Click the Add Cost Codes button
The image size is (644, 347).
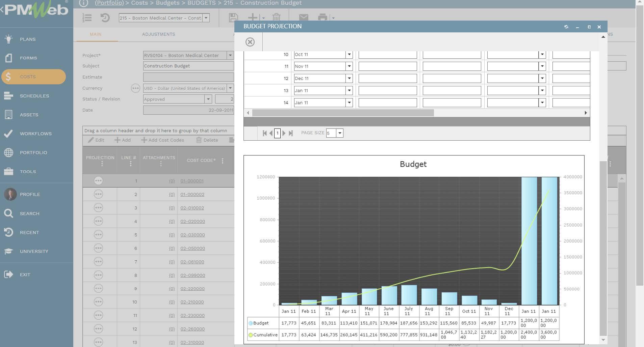point(162,140)
